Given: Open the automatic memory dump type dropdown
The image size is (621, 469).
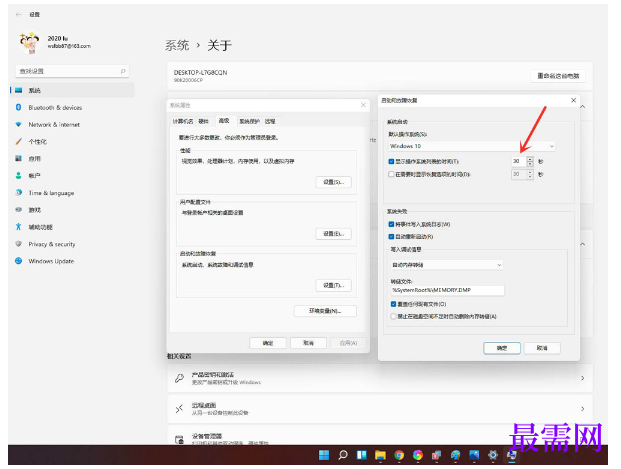Looking at the screenshot, I should click(x=447, y=265).
